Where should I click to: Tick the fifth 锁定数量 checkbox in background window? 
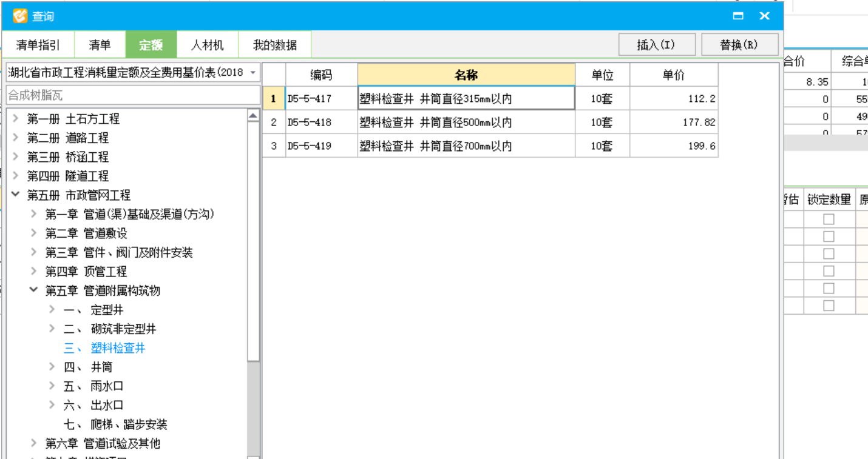[x=829, y=288]
